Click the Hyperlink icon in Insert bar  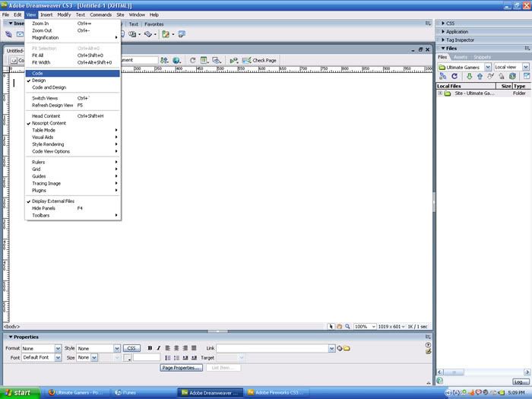point(8,34)
